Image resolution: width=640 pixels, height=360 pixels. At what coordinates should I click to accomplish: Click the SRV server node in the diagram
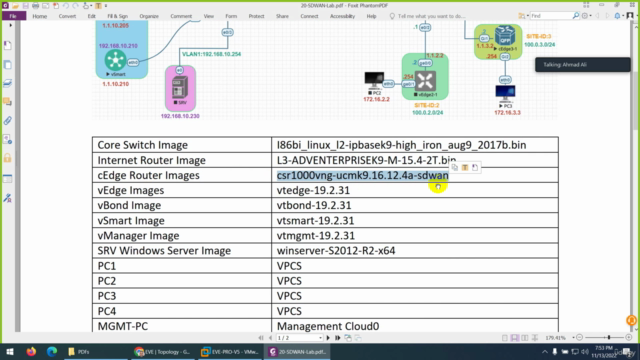click(180, 88)
